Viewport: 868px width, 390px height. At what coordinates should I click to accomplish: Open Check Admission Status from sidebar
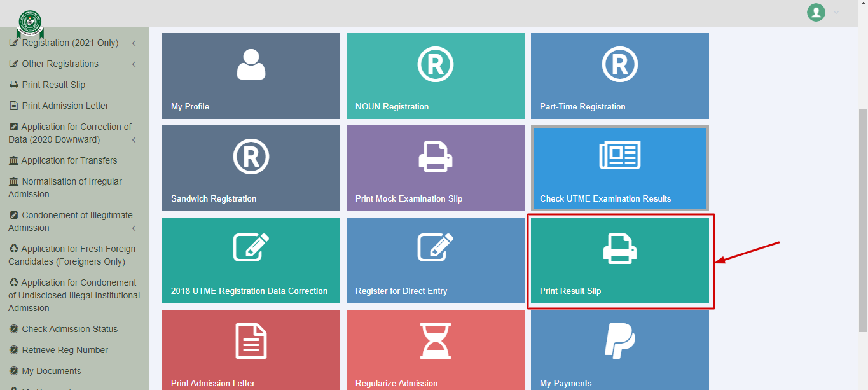pos(69,329)
